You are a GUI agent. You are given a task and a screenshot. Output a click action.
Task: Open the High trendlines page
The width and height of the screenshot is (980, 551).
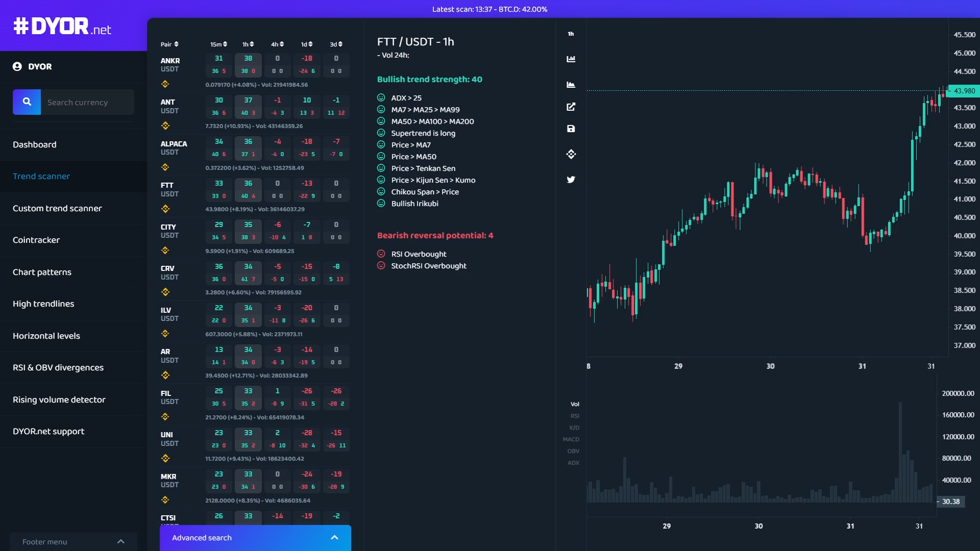pyautogui.click(x=73, y=304)
